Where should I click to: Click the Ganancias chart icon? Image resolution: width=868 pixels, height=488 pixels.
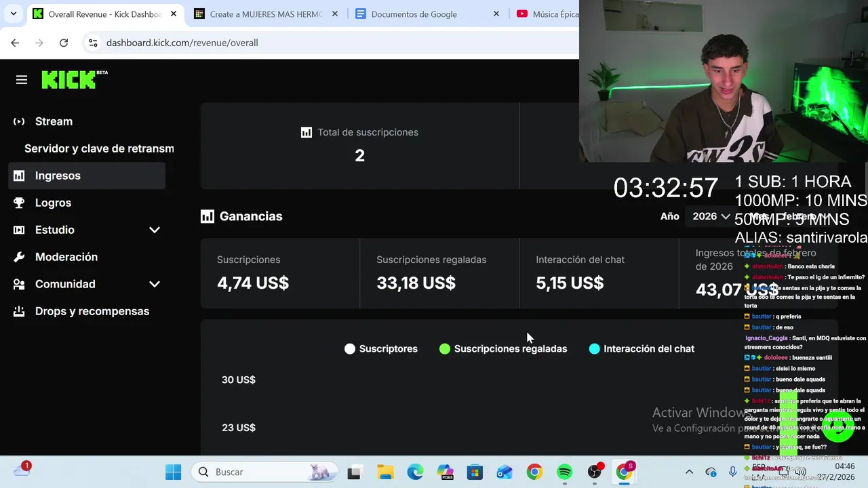coord(208,216)
